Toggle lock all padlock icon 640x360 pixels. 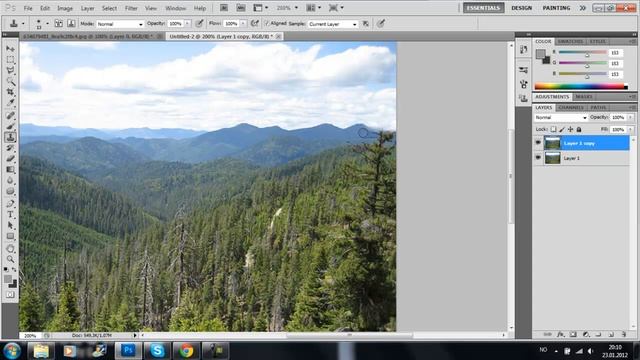pyautogui.click(x=579, y=129)
